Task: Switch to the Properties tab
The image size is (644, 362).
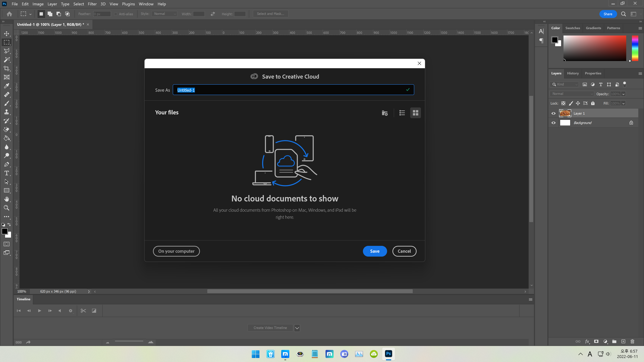Action: tap(593, 73)
